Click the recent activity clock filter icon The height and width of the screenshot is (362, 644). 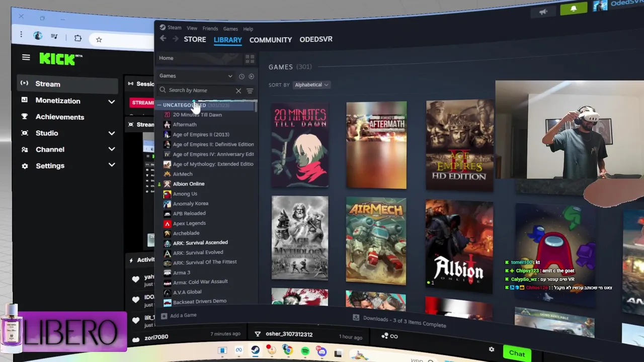[x=242, y=76]
